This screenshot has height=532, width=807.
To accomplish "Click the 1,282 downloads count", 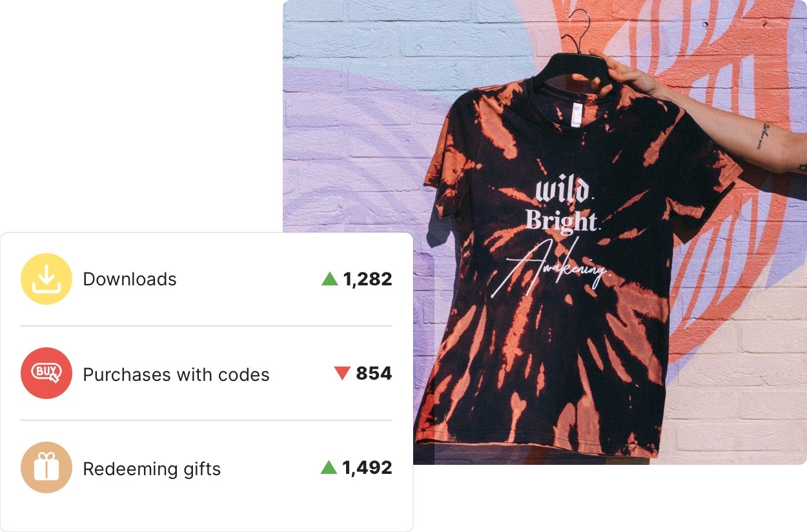I will pos(367,279).
